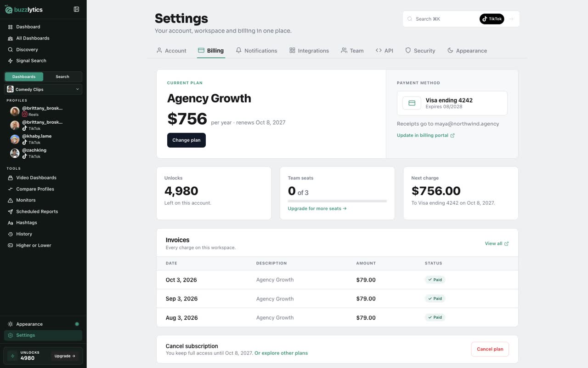Click the Cancel plan button
This screenshot has width=588, height=368.
pos(490,349)
